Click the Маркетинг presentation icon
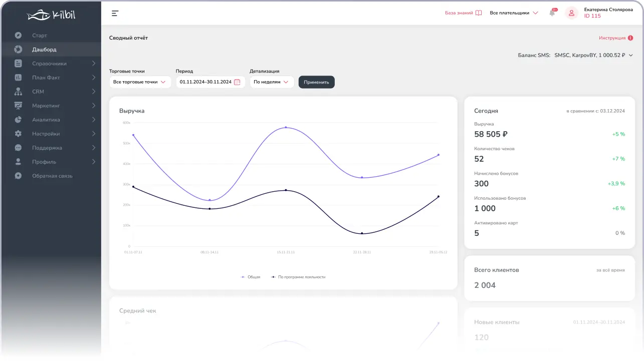Viewport: 644px width, 361px height. (19, 106)
